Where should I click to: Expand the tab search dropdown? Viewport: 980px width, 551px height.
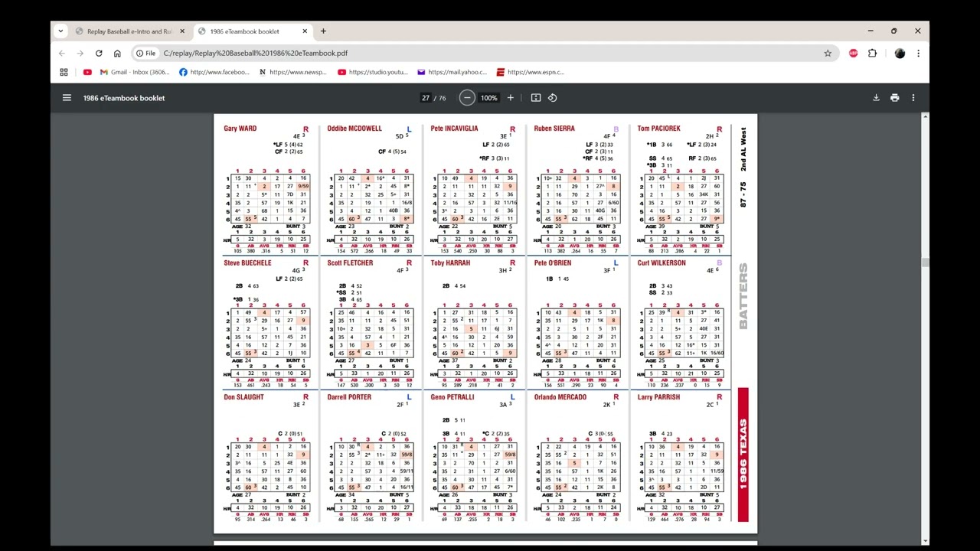61,31
